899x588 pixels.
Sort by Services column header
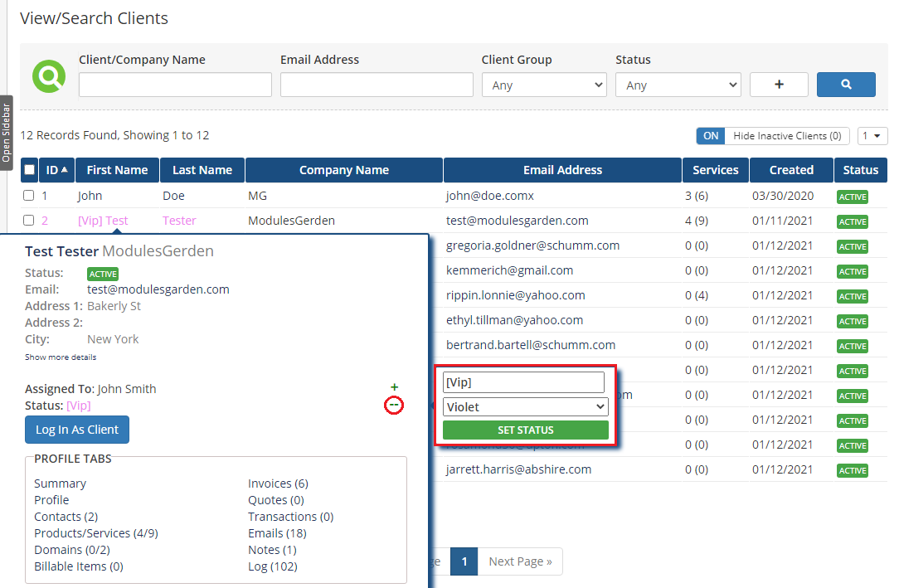[x=716, y=170]
